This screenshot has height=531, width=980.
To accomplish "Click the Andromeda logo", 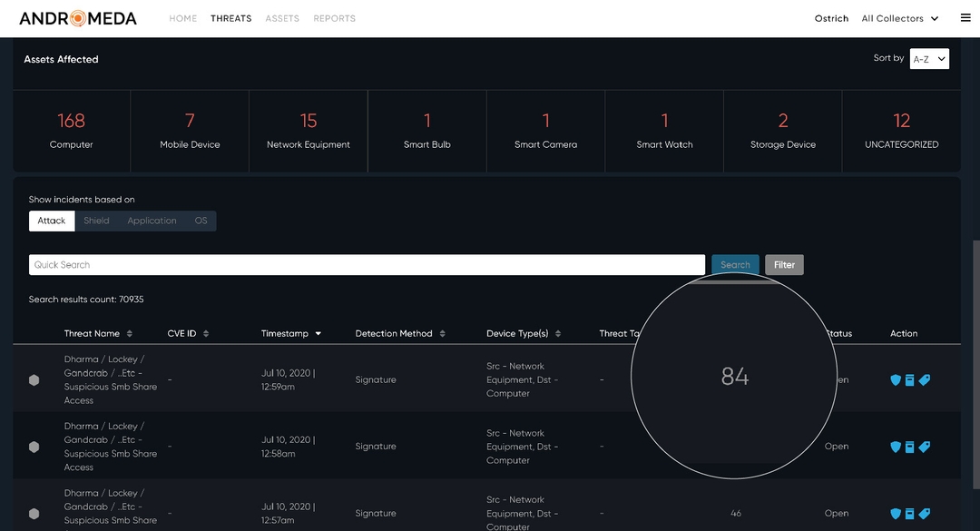I will pyautogui.click(x=76, y=17).
